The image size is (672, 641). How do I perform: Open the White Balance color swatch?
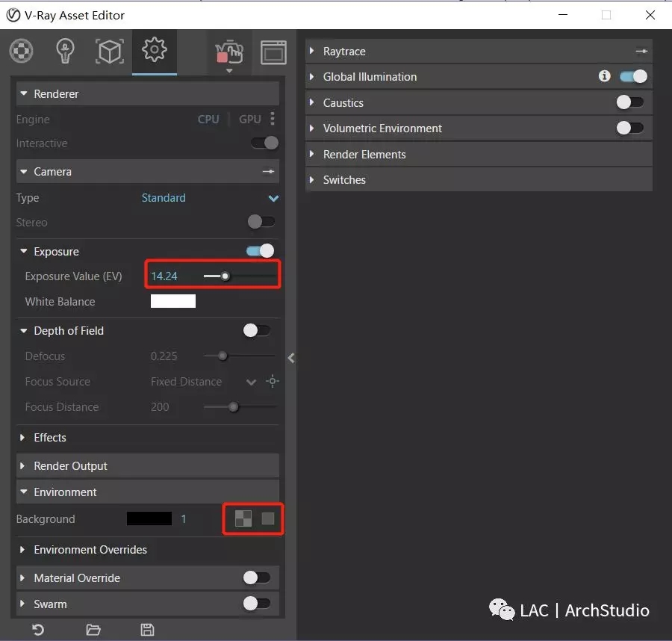point(173,301)
